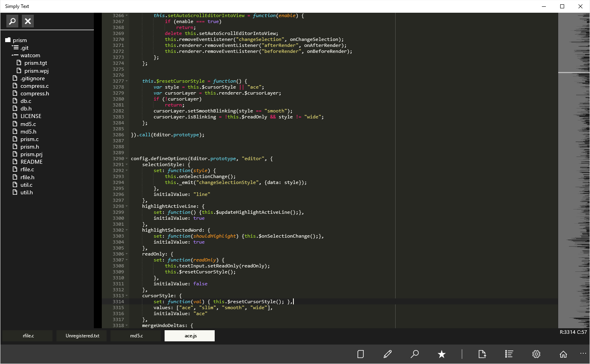This screenshot has width=590, height=364.
Task: Expand the .git folder
Action: click(15, 48)
